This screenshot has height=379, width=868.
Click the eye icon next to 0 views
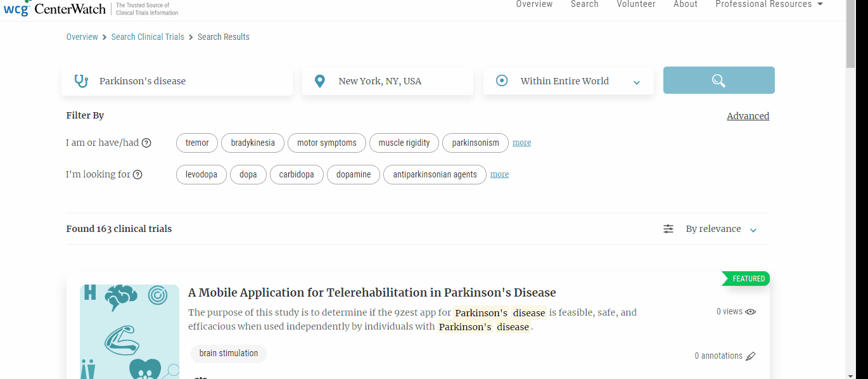tap(751, 311)
